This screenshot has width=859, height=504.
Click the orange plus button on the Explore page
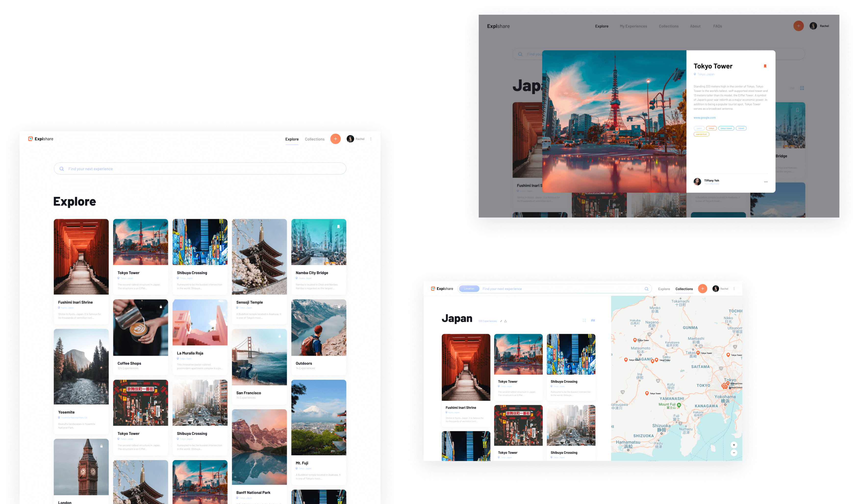(335, 139)
